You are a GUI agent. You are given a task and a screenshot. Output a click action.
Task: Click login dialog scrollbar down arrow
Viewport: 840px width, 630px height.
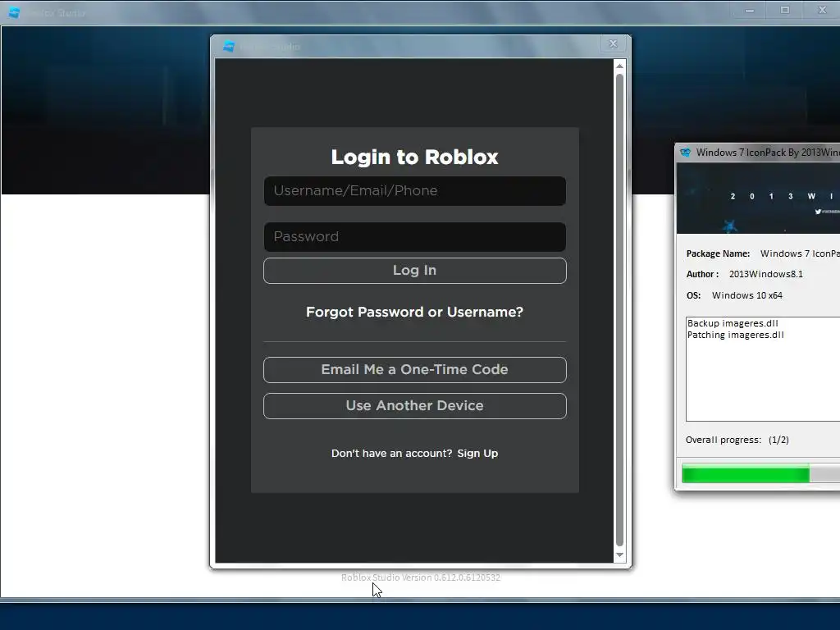pos(619,555)
